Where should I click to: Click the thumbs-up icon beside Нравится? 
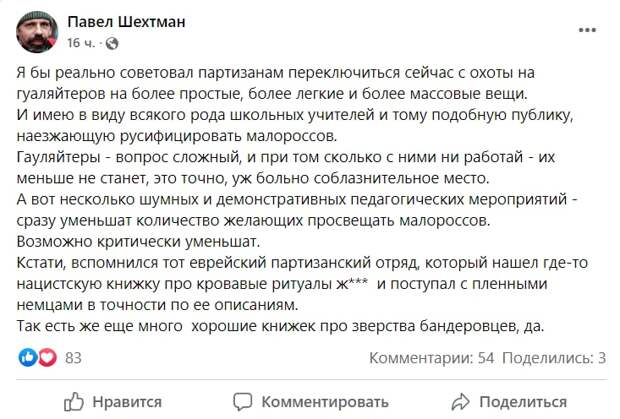click(74, 402)
